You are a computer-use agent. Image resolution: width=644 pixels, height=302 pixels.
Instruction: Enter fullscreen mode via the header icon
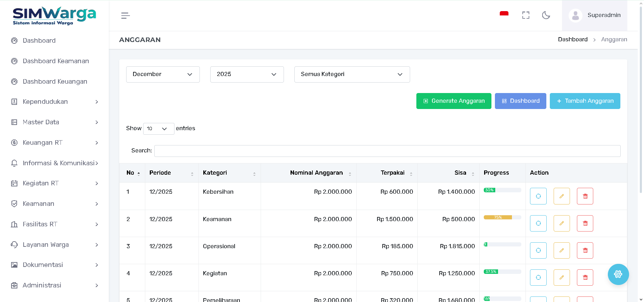tap(525, 15)
